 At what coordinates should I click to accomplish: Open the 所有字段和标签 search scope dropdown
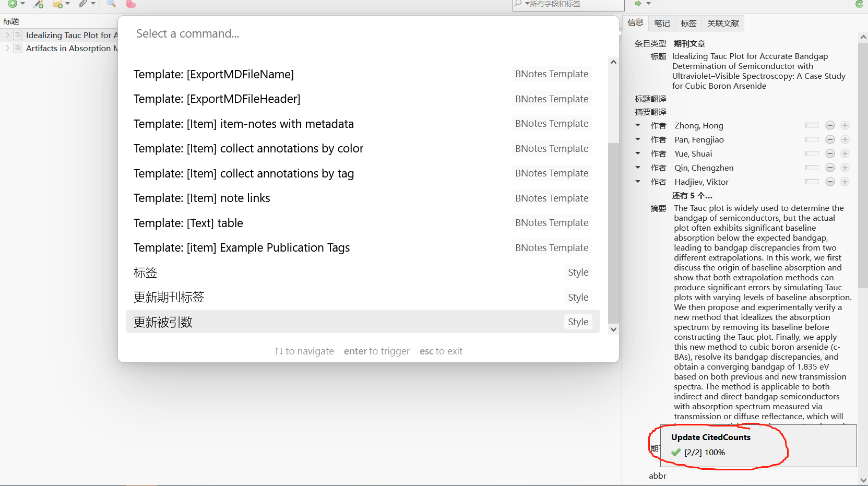[527, 4]
